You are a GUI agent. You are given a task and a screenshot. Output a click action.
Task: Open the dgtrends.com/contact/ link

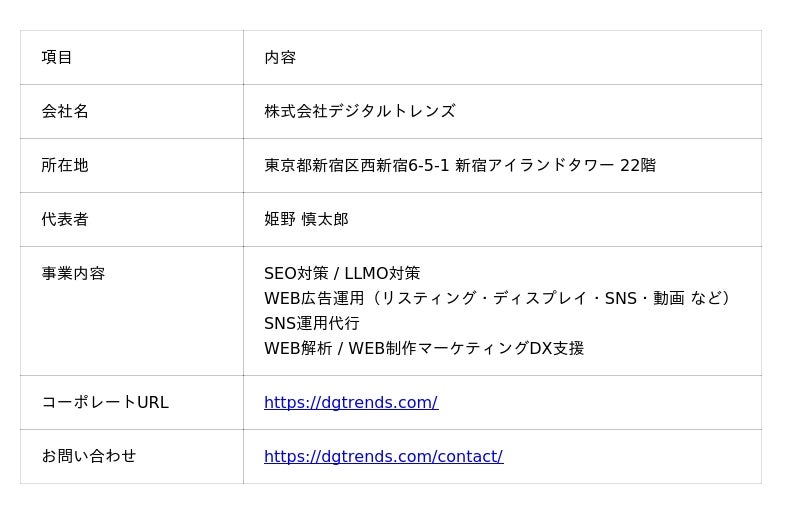383,456
